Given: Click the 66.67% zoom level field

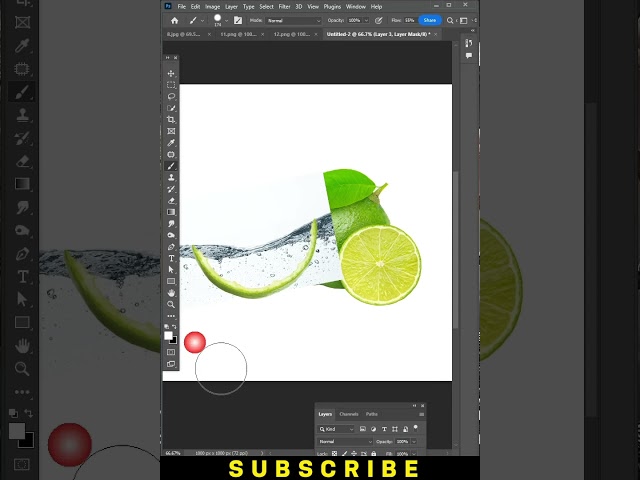Looking at the screenshot, I should pyautogui.click(x=173, y=453).
